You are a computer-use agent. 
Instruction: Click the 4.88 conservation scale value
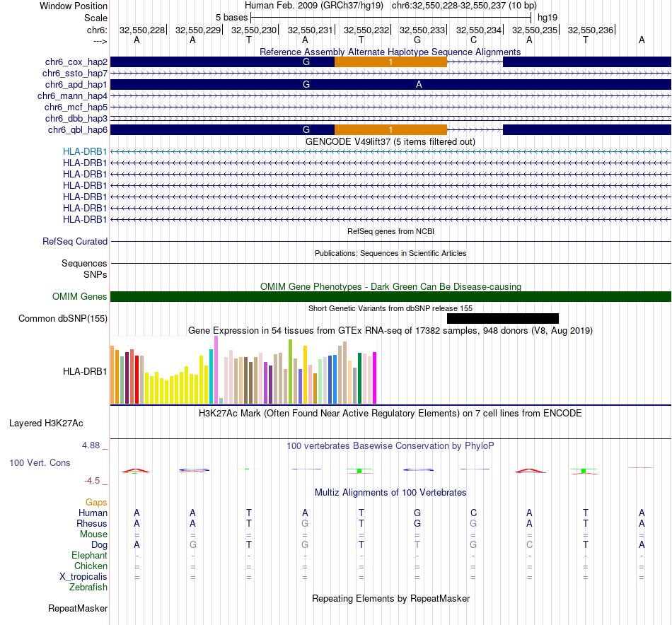pyautogui.click(x=91, y=445)
